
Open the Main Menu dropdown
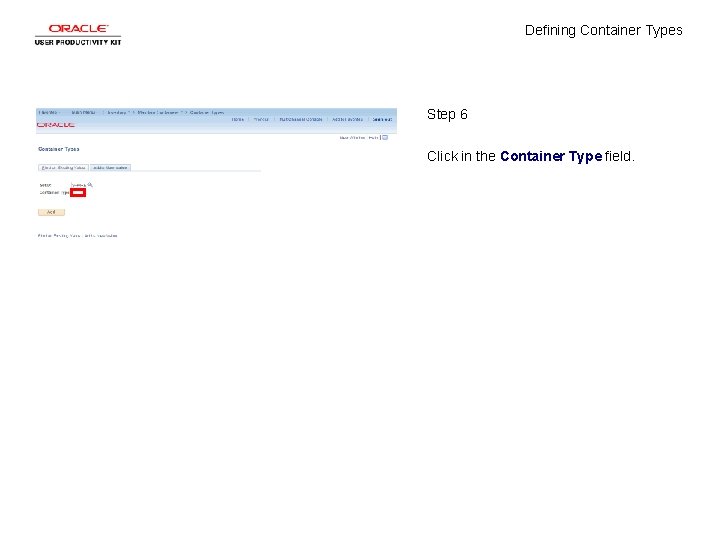click(84, 112)
